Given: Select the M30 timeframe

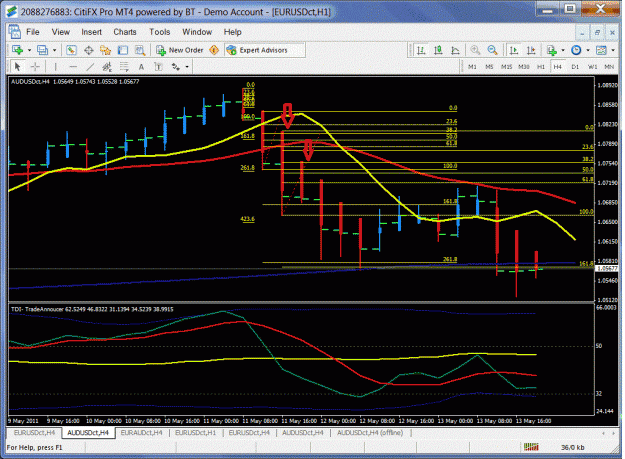Looking at the screenshot, I should point(523,67).
